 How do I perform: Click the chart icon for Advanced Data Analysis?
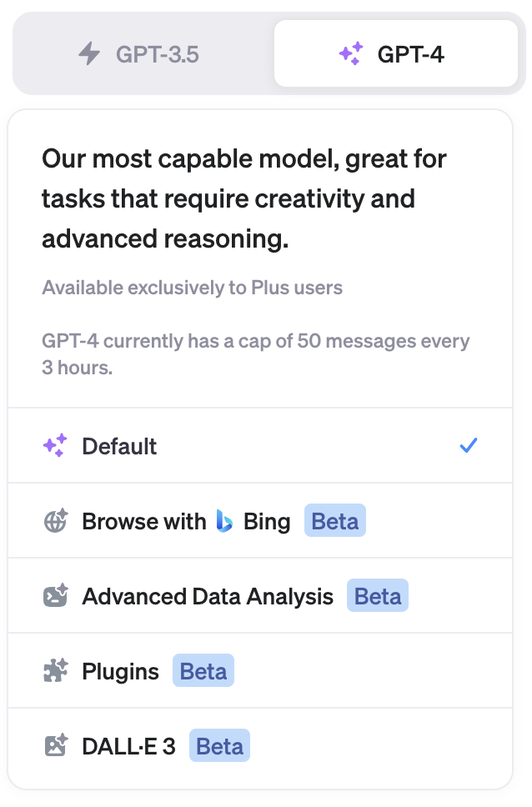[x=54, y=595]
